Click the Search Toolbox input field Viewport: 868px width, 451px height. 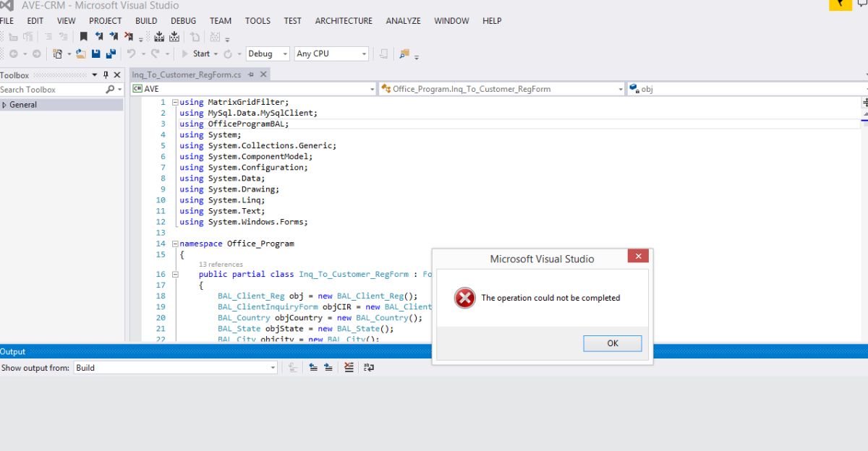pos(52,90)
